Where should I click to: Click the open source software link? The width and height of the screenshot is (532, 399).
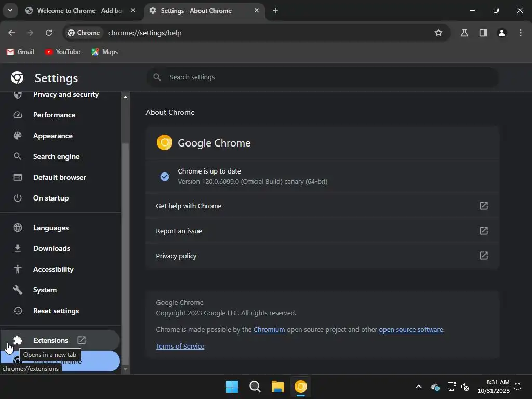tap(411, 330)
